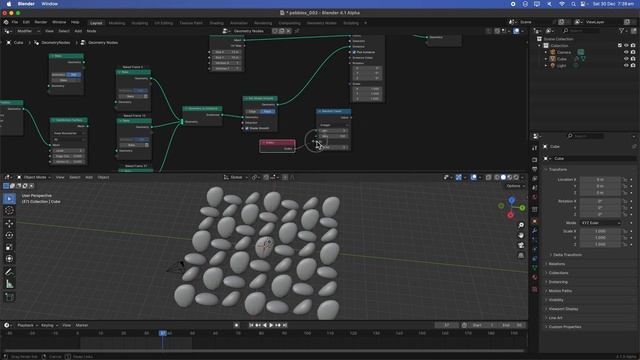This screenshot has width=640, height=360.
Task: Toggle X-ray icon in viewport header
Action: coord(488,178)
